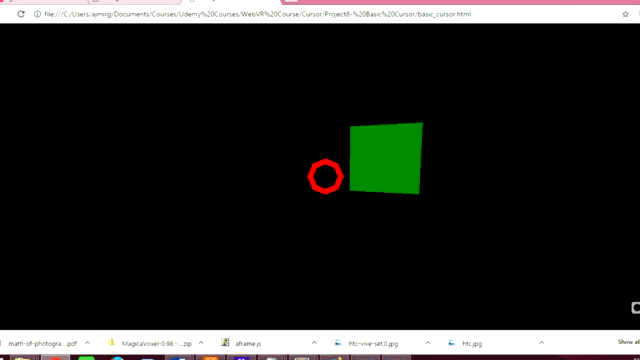The image size is (640, 360).
Task: Expand options for htc-vive-set0.jpg download
Action: click(428, 343)
